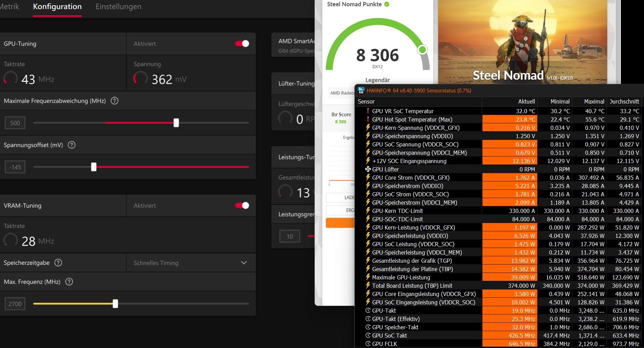Click the 518.640 W maximum of Maximale GPU-Leistung
The image size is (644, 348).
(591, 277)
